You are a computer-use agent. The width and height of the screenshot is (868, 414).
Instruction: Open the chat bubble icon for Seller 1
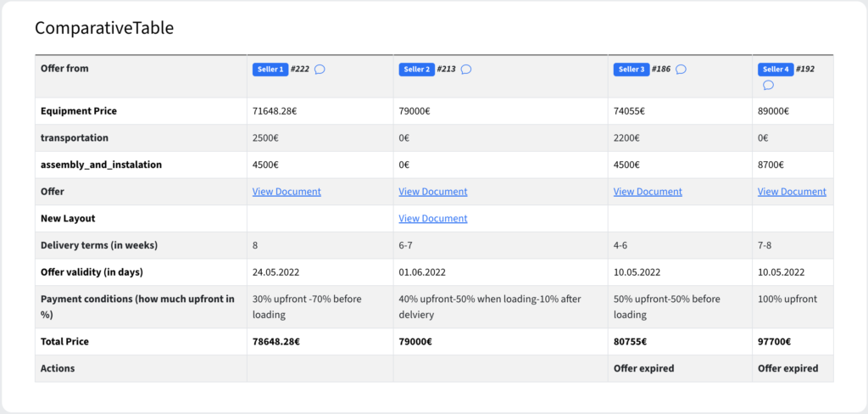pyautogui.click(x=320, y=70)
